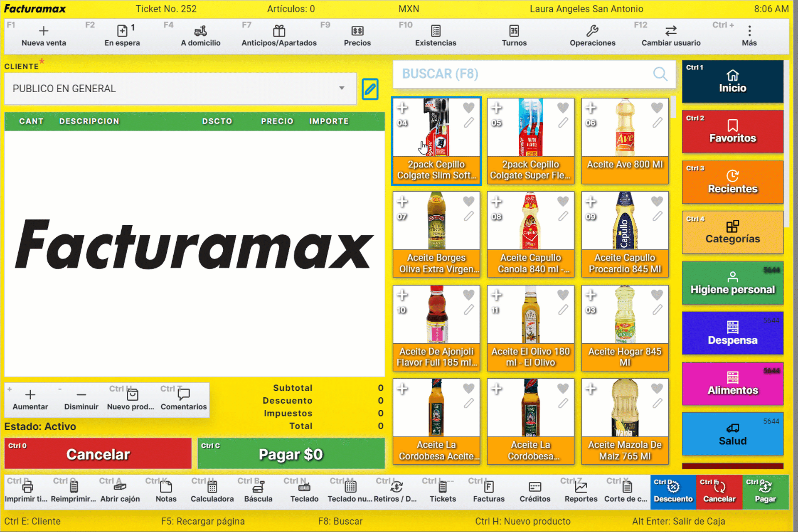Screen dimensions: 798x532
Task: Click Imprimir ticket printer icon
Action: pos(28,486)
